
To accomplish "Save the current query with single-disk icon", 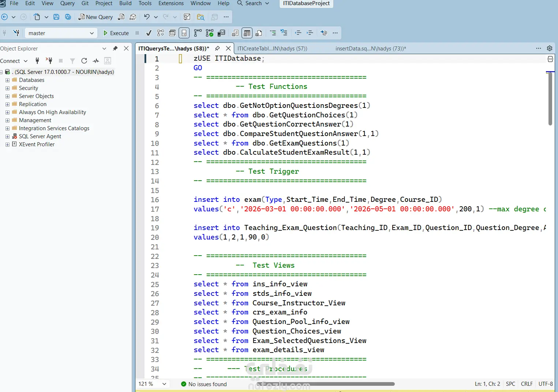I will [x=56, y=17].
